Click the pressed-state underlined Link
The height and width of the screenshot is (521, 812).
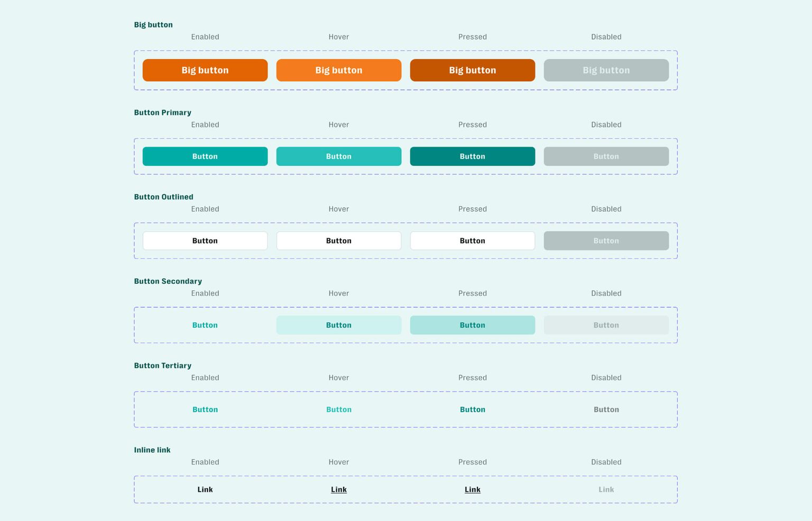(x=473, y=489)
